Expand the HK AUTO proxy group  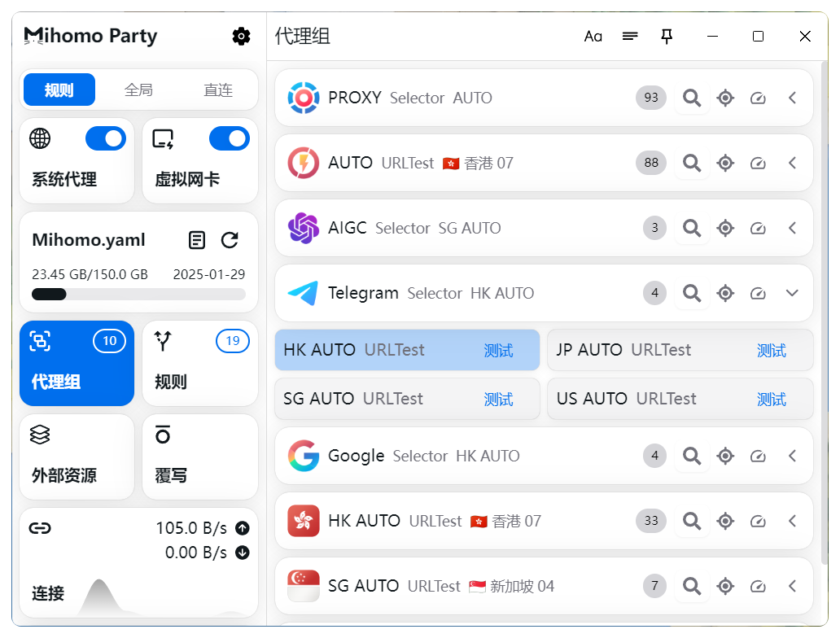coord(792,521)
